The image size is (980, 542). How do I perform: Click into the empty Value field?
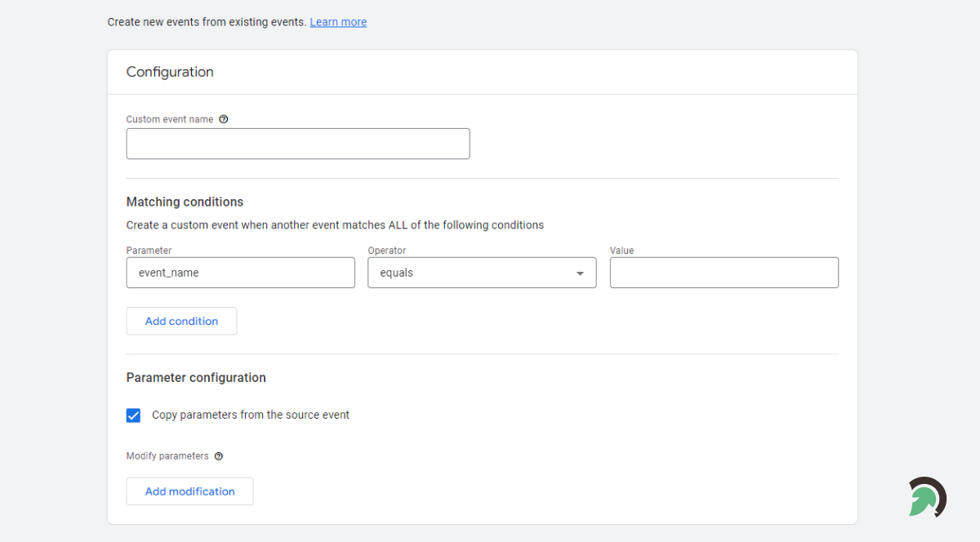tap(724, 273)
